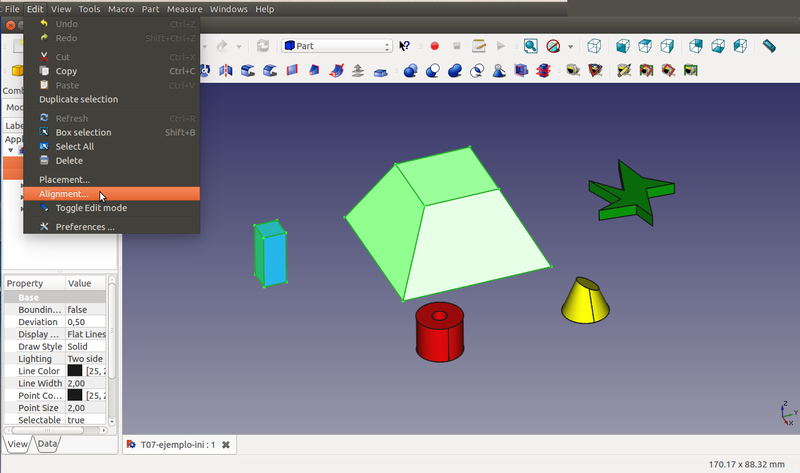
Task: Click the yellow cube primitive icon
Action: pyautogui.click(x=17, y=70)
